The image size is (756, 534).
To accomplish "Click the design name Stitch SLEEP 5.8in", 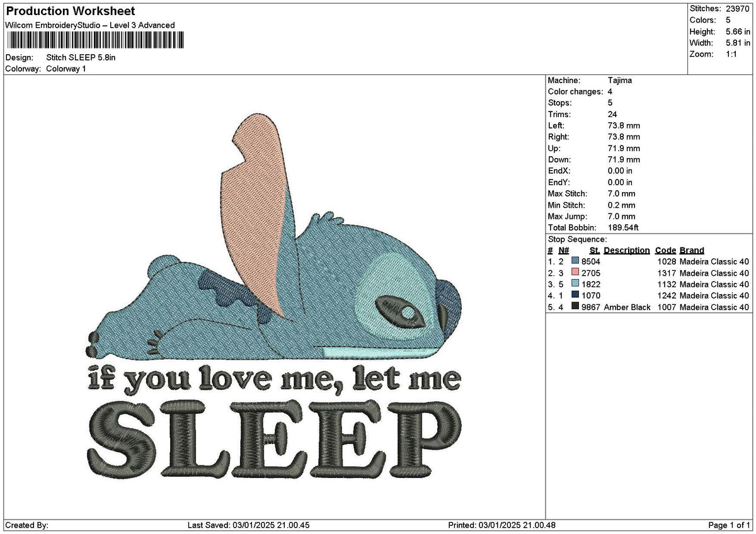I will click(81, 57).
